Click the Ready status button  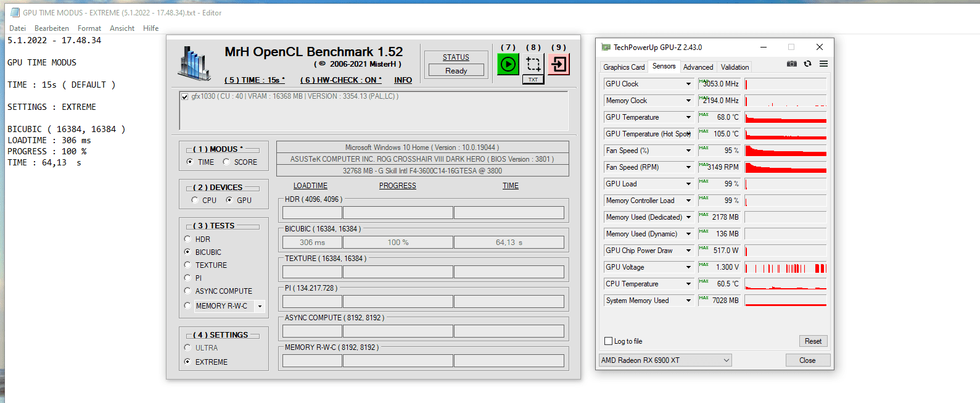[456, 71]
